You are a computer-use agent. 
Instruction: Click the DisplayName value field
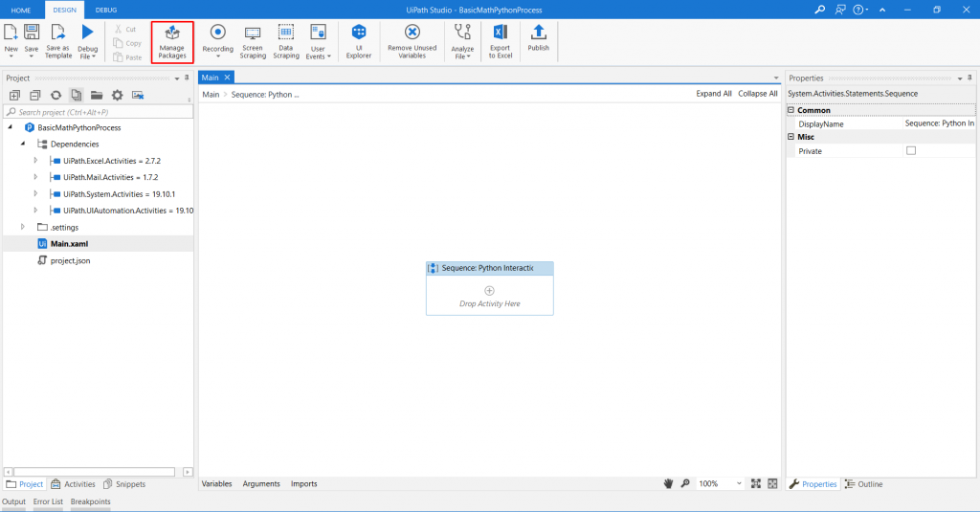[x=940, y=123]
